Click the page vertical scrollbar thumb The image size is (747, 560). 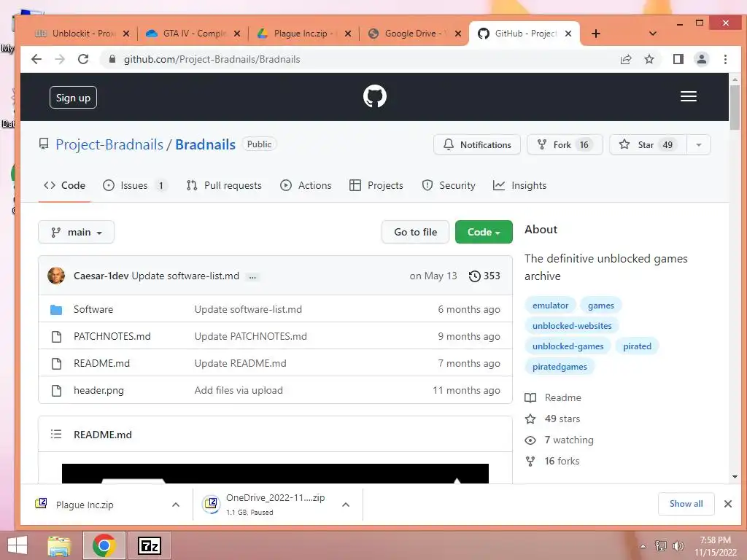pos(735,107)
